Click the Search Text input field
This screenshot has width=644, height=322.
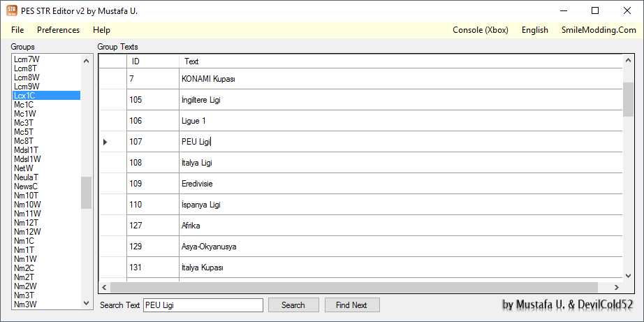(203, 305)
